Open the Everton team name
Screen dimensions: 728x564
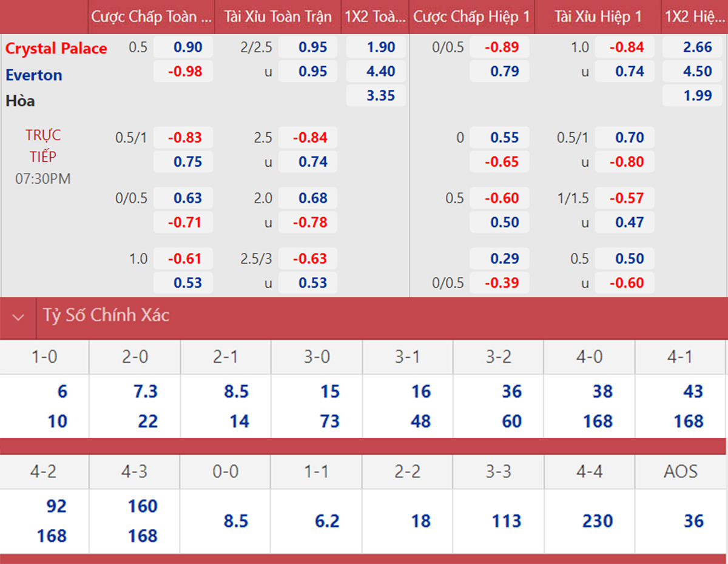[x=34, y=75]
